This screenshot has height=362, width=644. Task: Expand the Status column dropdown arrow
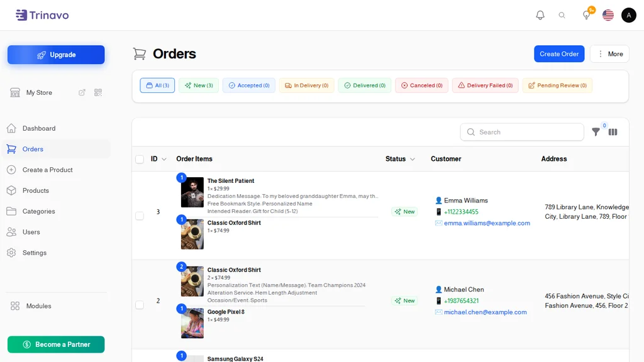click(x=413, y=159)
